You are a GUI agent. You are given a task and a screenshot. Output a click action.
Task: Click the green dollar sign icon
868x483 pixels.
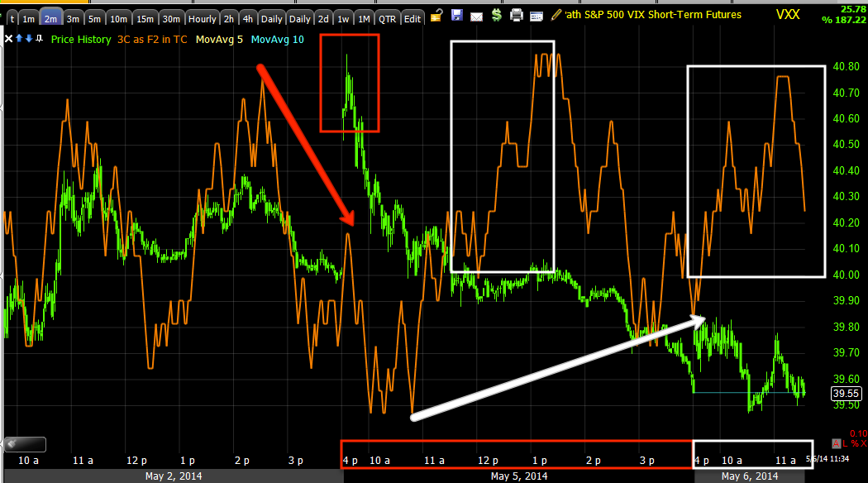(497, 16)
